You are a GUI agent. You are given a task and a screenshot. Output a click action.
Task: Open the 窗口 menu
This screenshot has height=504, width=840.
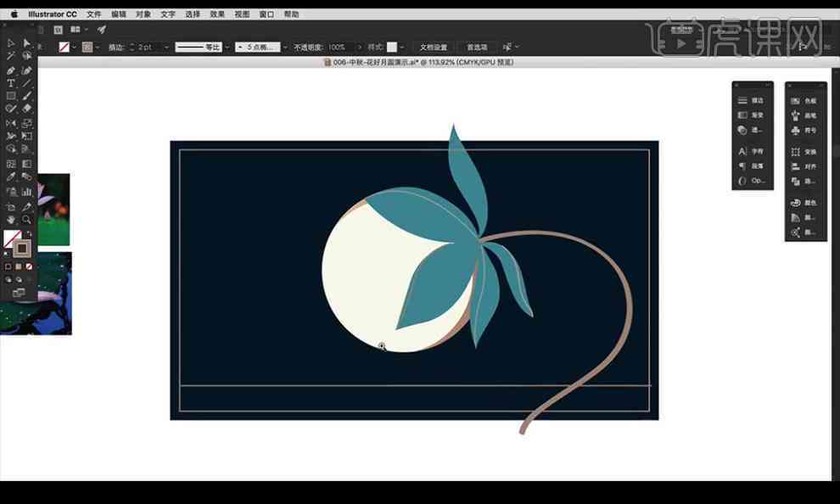pyautogui.click(x=266, y=14)
